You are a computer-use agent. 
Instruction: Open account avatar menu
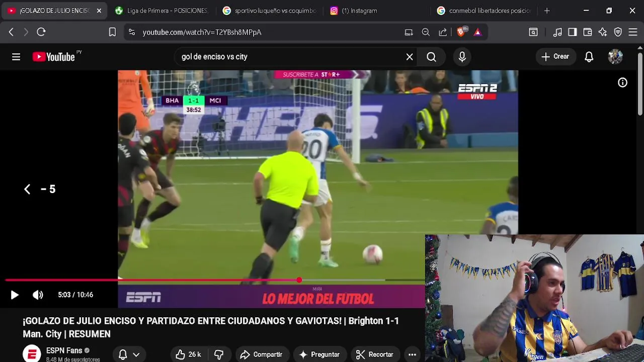tap(615, 57)
